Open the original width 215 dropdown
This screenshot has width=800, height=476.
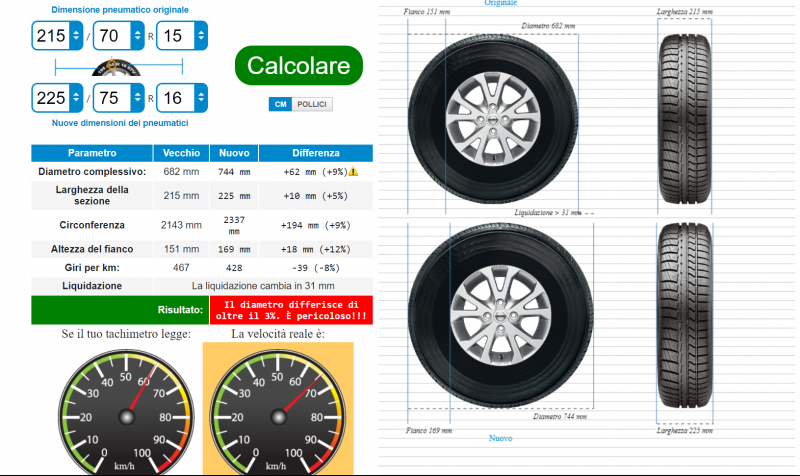[57, 38]
